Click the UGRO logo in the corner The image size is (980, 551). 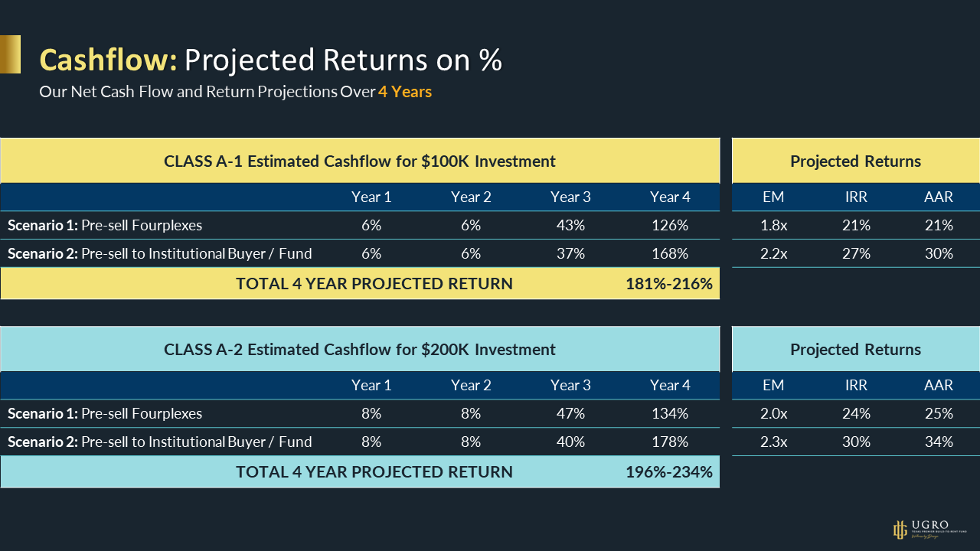click(x=927, y=529)
